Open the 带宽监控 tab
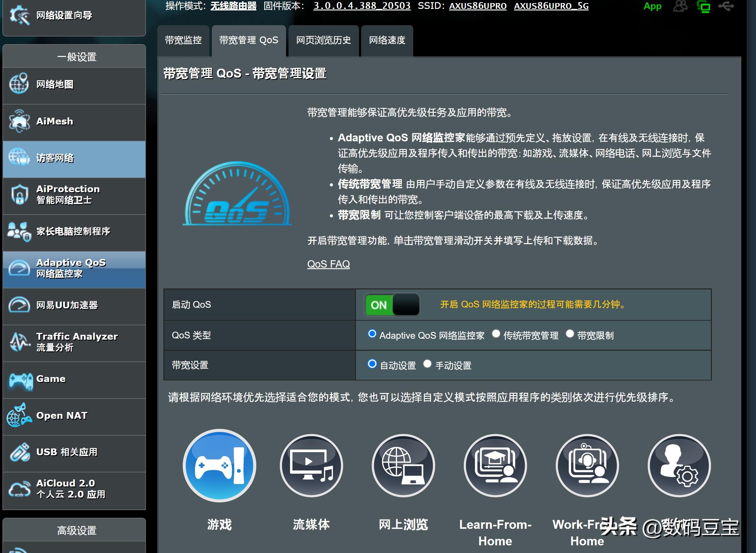The height and width of the screenshot is (553, 756). (183, 40)
